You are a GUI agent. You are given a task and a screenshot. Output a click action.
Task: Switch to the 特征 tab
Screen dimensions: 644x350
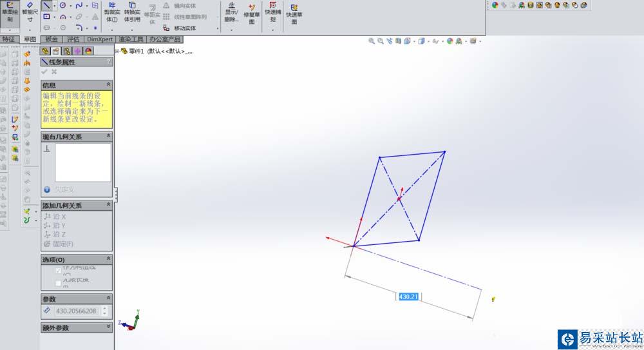(8, 39)
